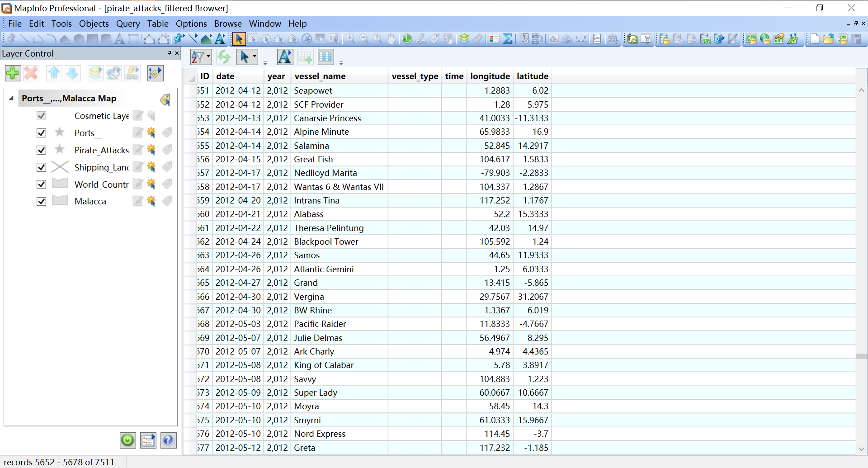Open second browser toolbar overflow options arrow
This screenshot has width=868, height=468.
pos(341,63)
